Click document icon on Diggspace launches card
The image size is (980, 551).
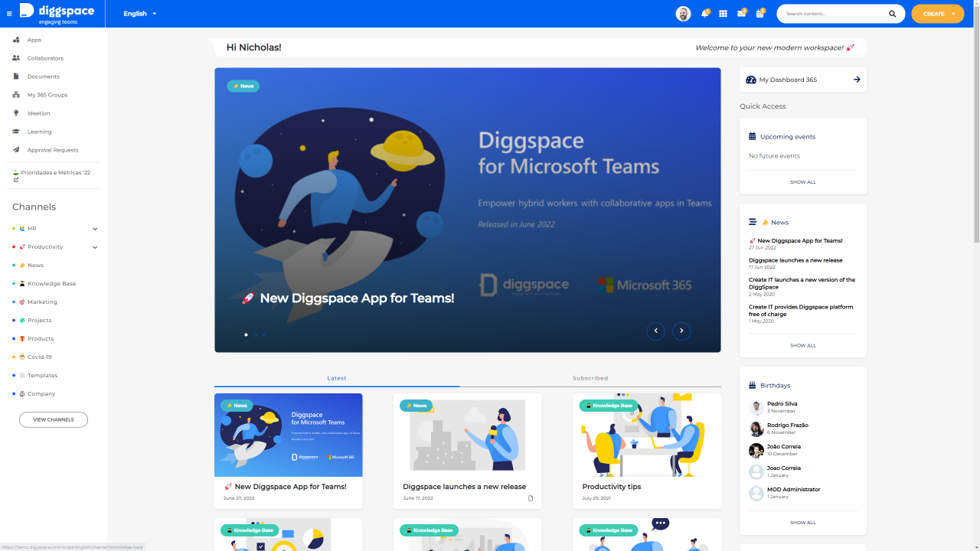click(x=531, y=498)
